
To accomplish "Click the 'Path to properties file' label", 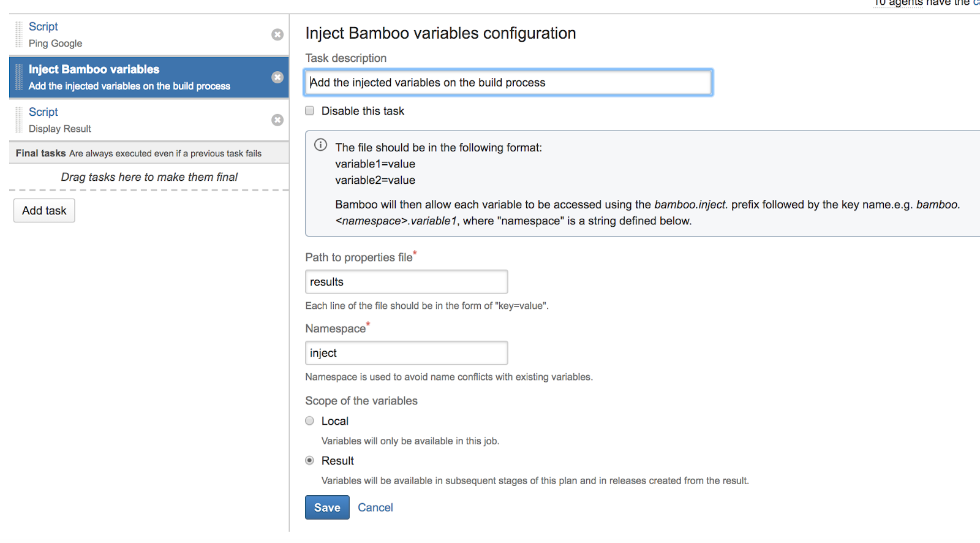I will click(x=359, y=257).
